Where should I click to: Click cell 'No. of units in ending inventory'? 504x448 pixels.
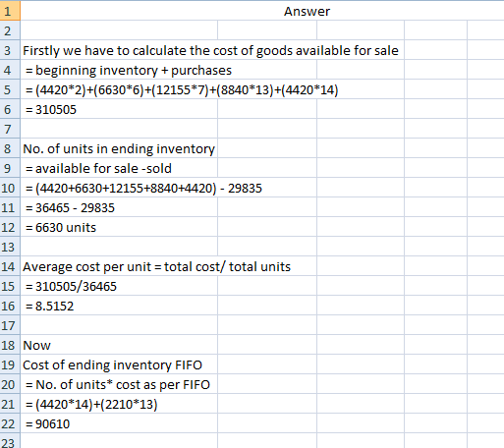pos(119,148)
